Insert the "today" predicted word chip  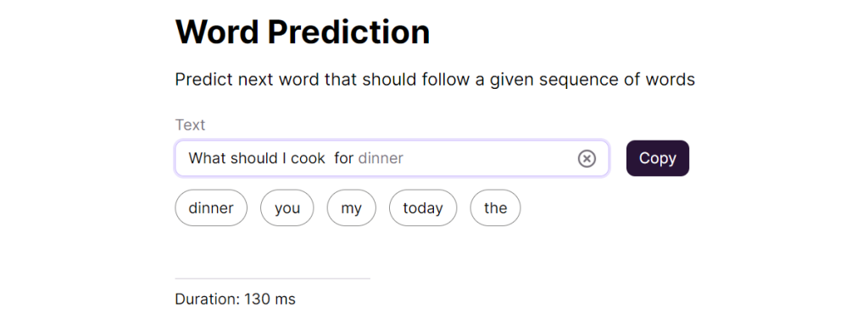[x=423, y=207]
